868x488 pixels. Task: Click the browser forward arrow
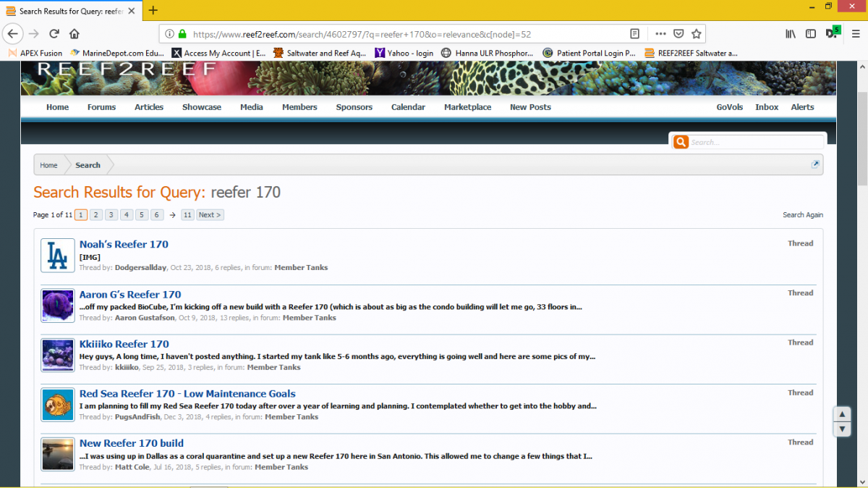[33, 34]
